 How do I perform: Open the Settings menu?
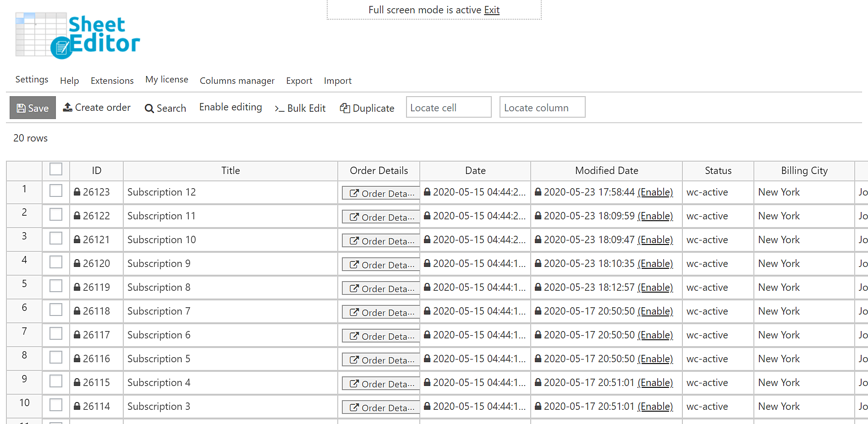32,80
